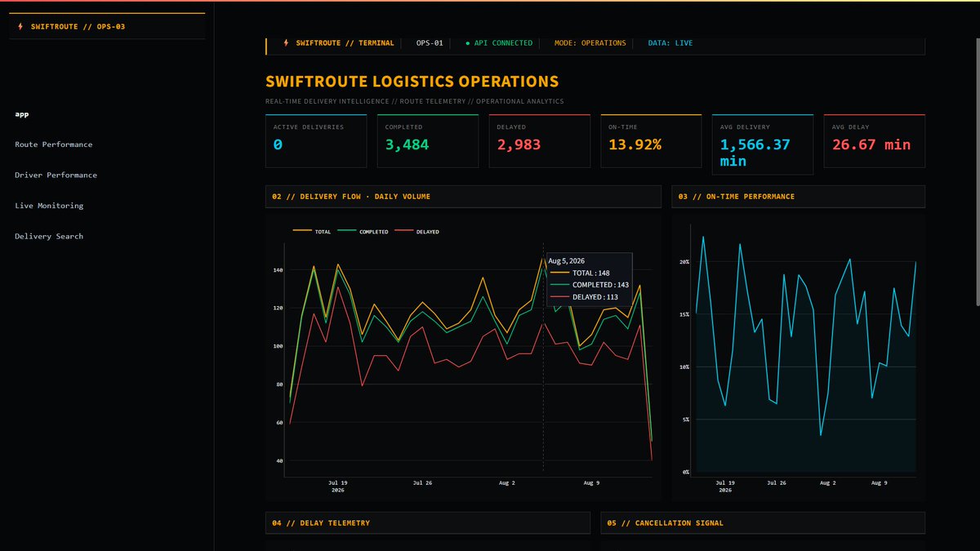Click the On-Time 13.92% value
The width and height of the screenshot is (980, 551).
[635, 144]
